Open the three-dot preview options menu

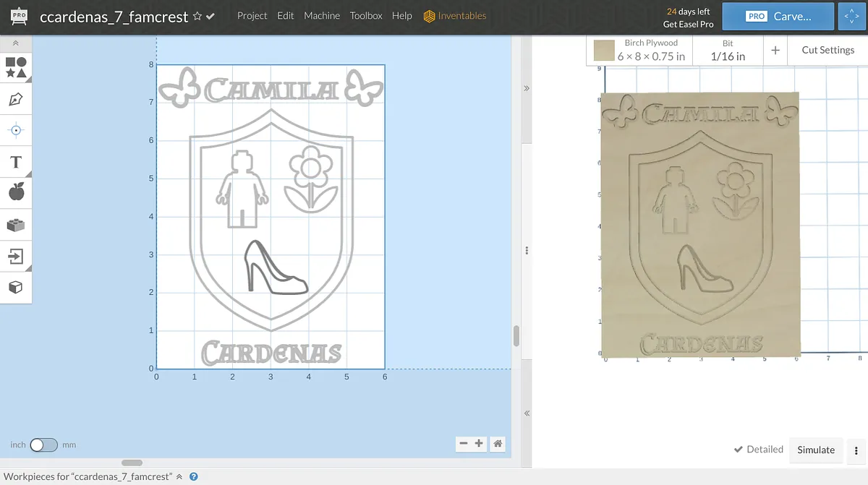[x=856, y=450]
